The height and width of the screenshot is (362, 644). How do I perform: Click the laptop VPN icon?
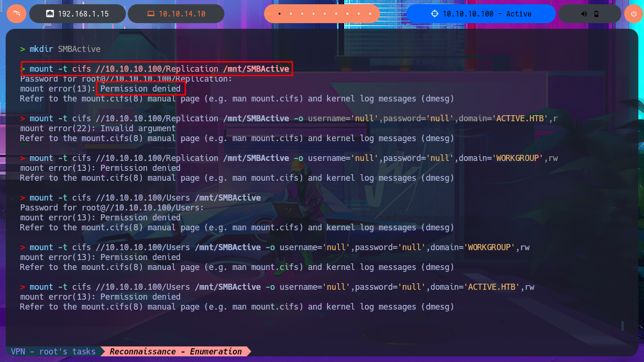click(x=150, y=14)
